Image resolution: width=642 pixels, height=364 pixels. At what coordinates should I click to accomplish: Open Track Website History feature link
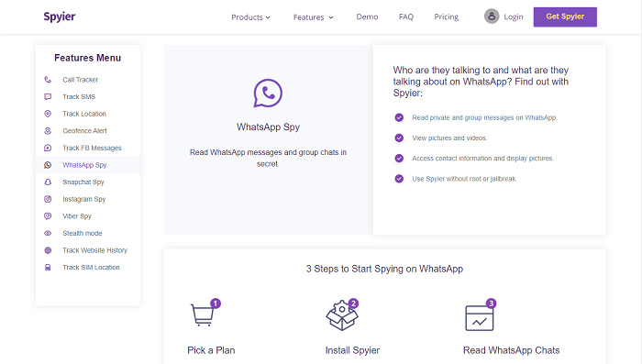point(95,250)
